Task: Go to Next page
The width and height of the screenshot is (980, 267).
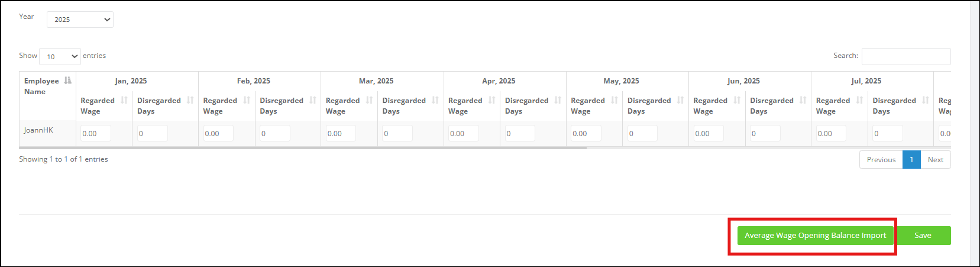Action: click(x=936, y=160)
